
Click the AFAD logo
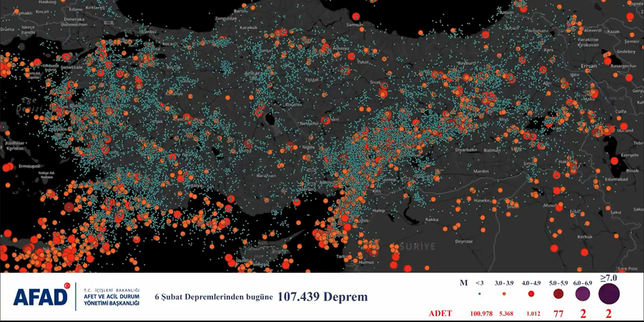41,297
